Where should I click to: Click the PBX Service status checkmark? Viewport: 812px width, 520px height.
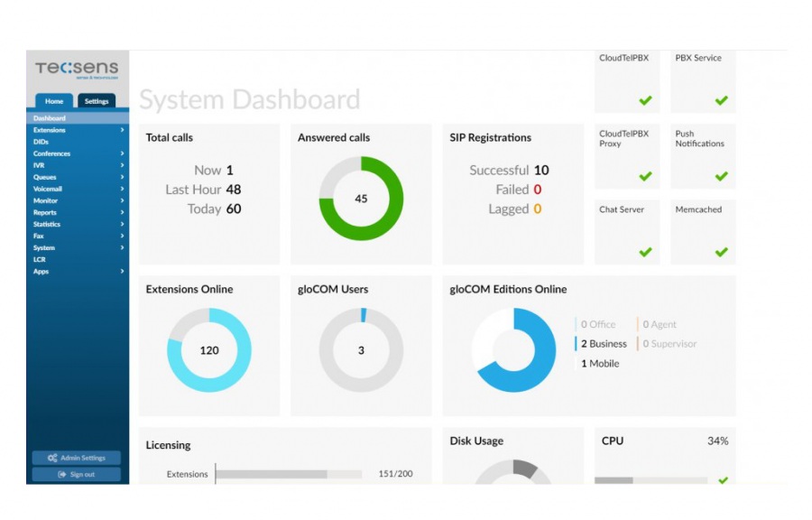(x=722, y=100)
